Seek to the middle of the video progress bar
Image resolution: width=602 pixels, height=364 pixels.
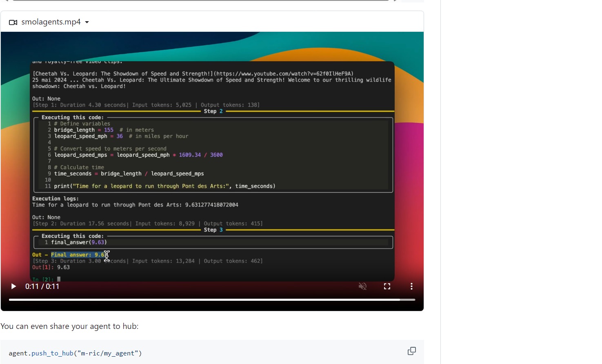pos(212,300)
